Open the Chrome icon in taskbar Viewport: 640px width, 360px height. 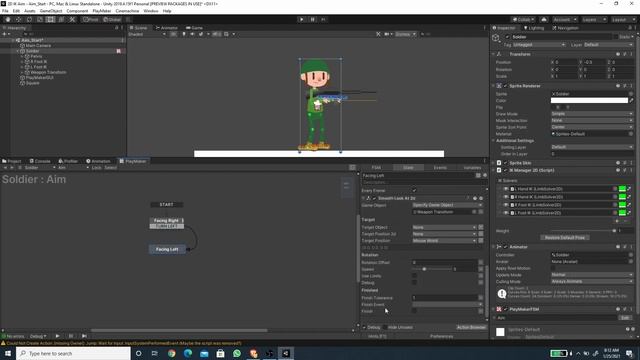coord(171,353)
